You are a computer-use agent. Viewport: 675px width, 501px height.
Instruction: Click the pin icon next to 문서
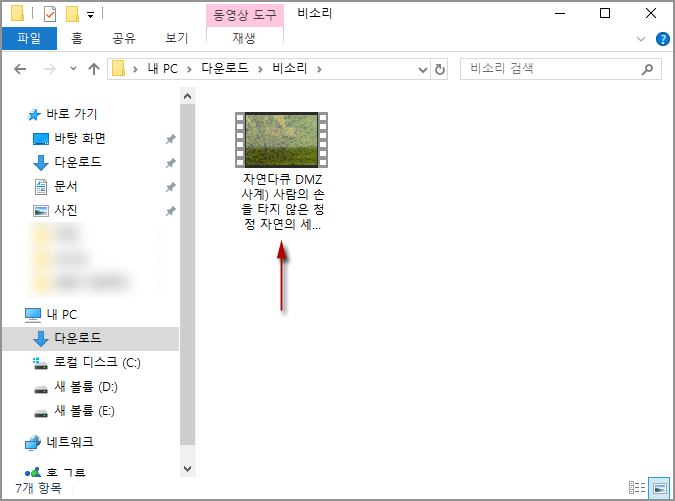point(171,187)
